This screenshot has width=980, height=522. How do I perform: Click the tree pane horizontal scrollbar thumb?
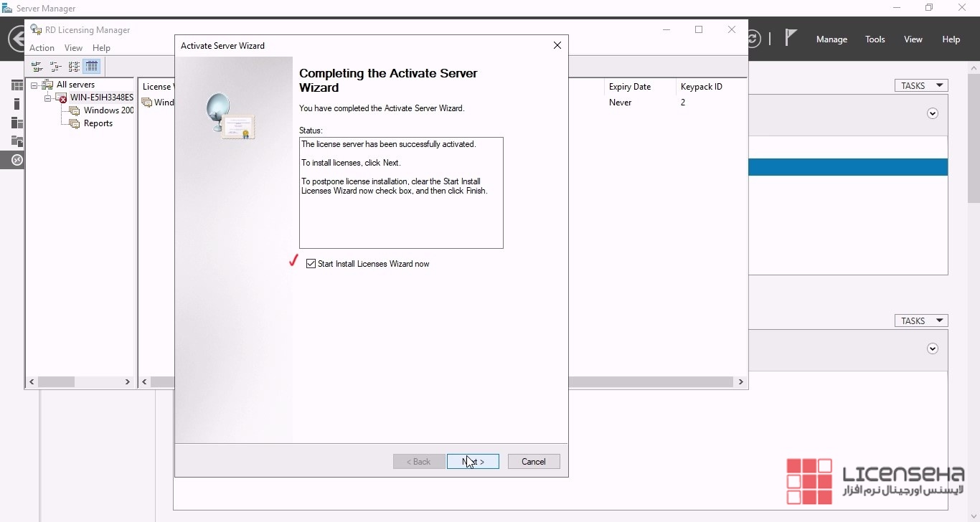coord(57,382)
